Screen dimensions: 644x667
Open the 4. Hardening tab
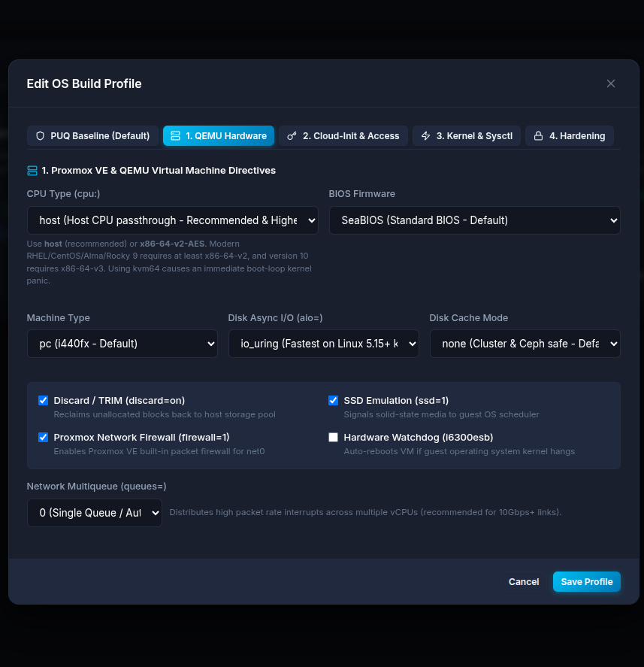[569, 135]
